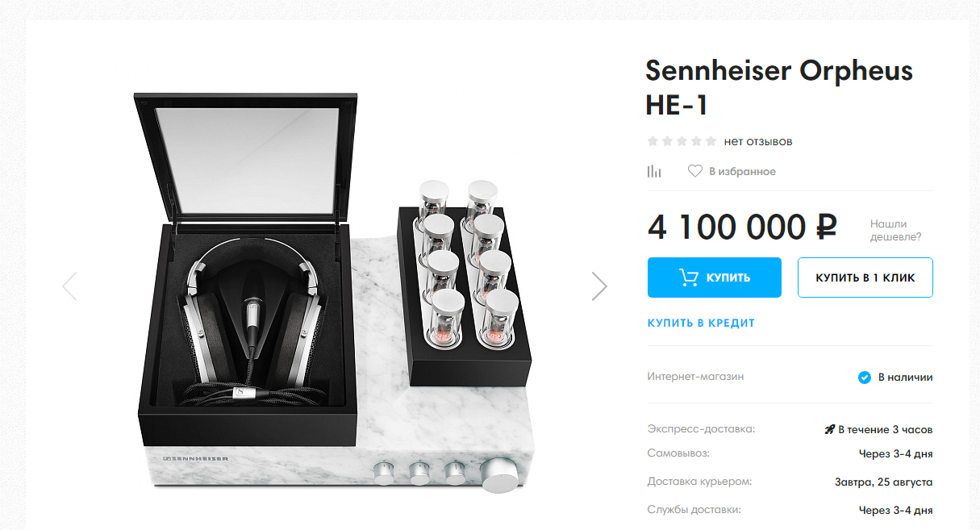Click the Нашли дешевле? link
Viewport: 980px width, 530px height.
[x=895, y=230]
